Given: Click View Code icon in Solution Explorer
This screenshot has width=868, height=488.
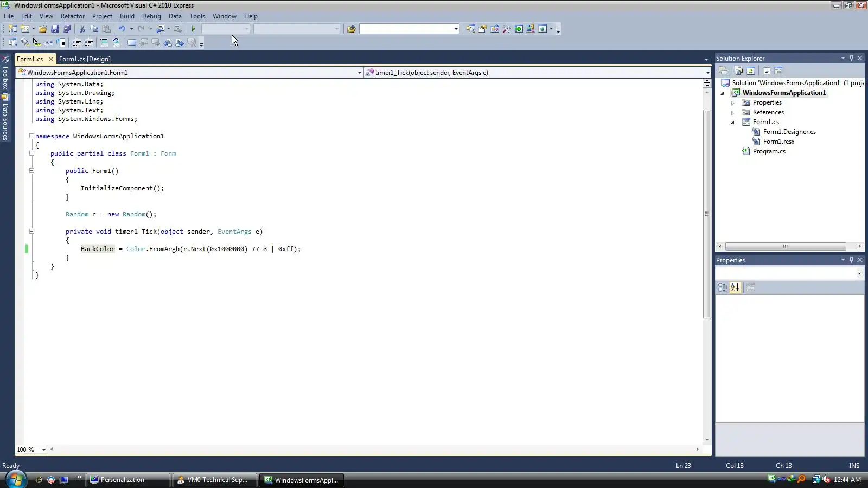Looking at the screenshot, I should pyautogui.click(x=767, y=70).
